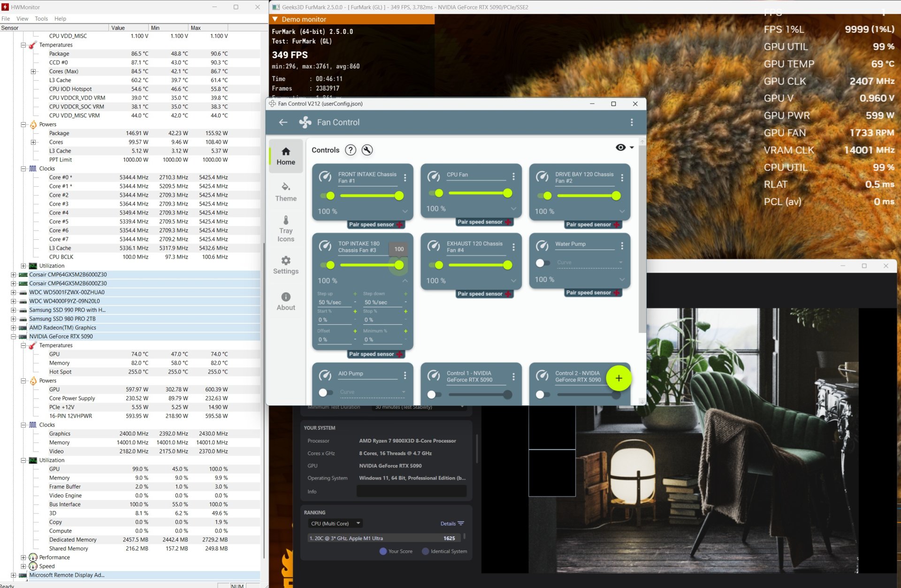Increase Stop % with its plus icon
This screenshot has width=901, height=588.
[405, 311]
